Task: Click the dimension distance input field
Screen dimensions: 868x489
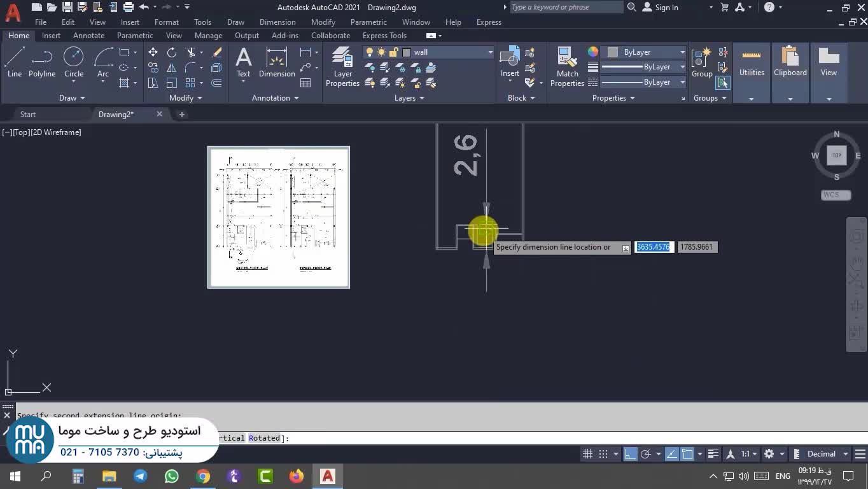Action: (x=654, y=247)
